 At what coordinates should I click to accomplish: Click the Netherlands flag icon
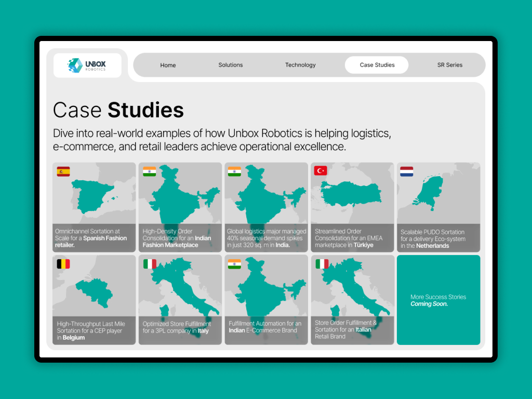coord(406,171)
